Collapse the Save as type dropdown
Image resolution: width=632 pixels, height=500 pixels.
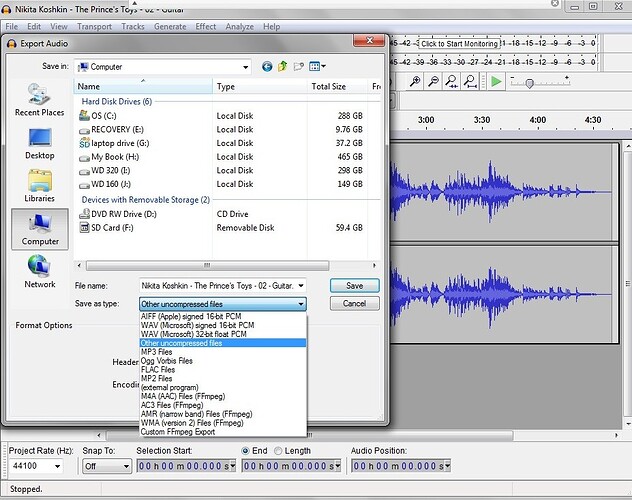(x=301, y=304)
